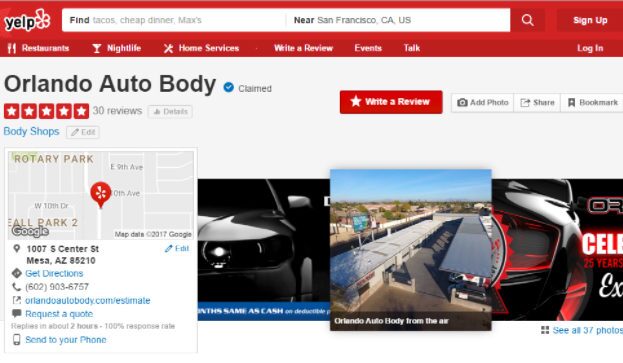Go to the Talk nav item

coord(412,48)
